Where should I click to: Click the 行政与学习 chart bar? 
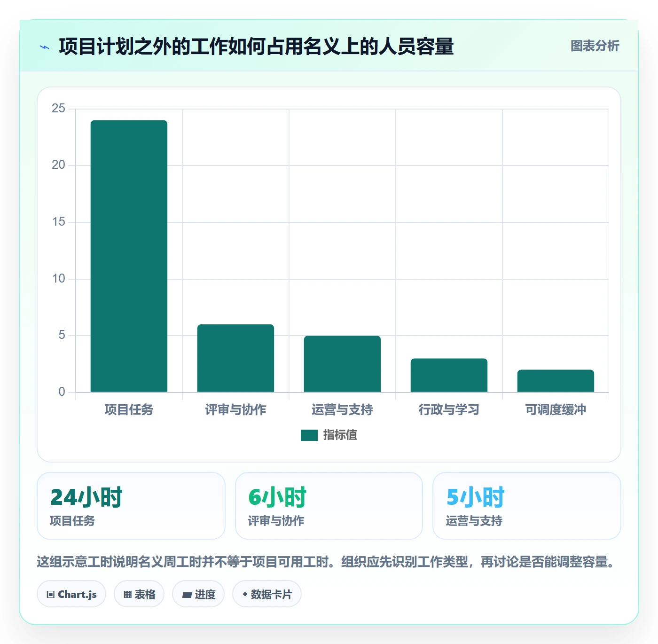coord(449,375)
